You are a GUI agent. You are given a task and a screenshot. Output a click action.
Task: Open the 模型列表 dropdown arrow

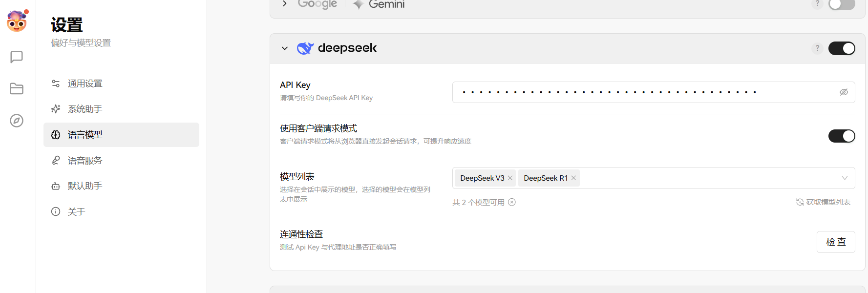point(845,178)
